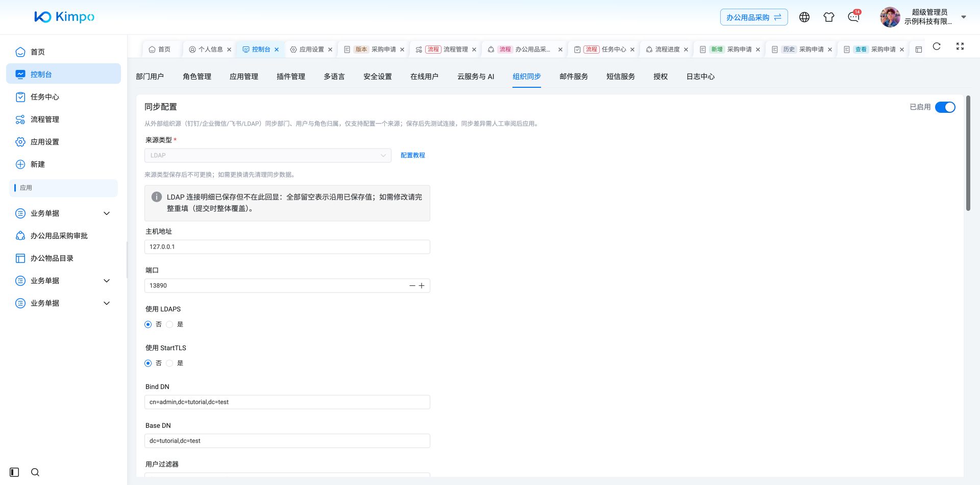Viewport: 980px width, 485px height.
Task: Open the 流程进度 page tab
Action: (667, 50)
